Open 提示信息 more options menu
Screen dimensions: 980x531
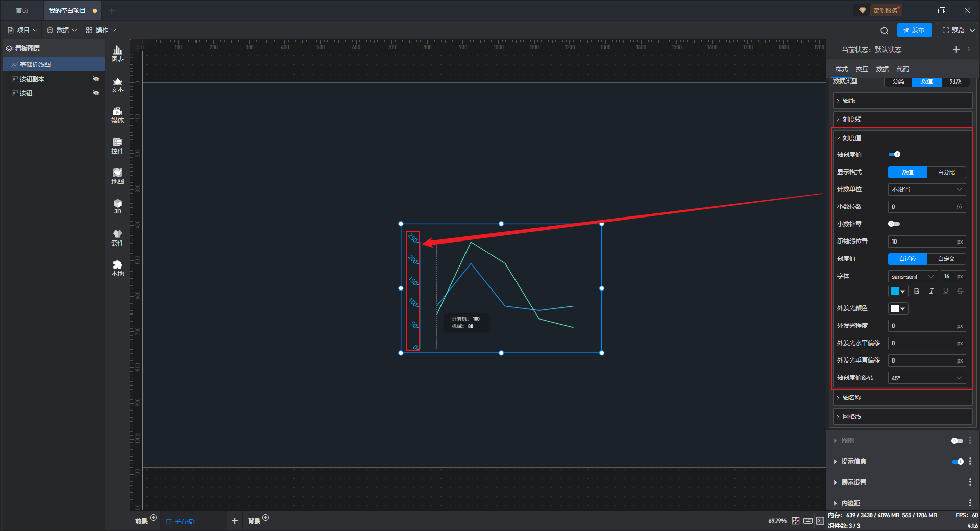coord(970,461)
